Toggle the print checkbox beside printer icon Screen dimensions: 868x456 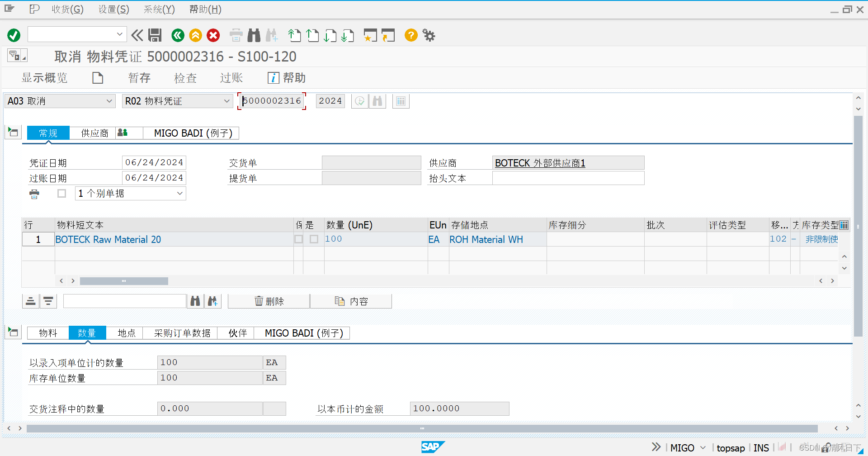click(62, 194)
